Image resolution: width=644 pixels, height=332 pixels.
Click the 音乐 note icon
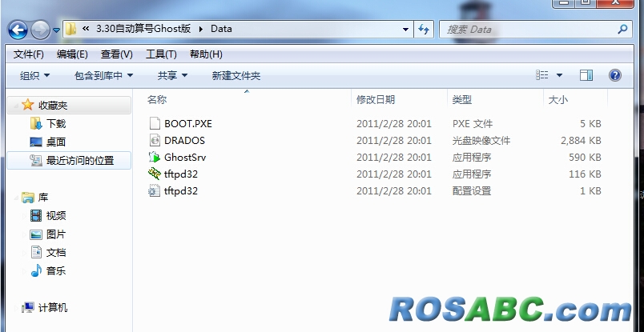click(36, 270)
